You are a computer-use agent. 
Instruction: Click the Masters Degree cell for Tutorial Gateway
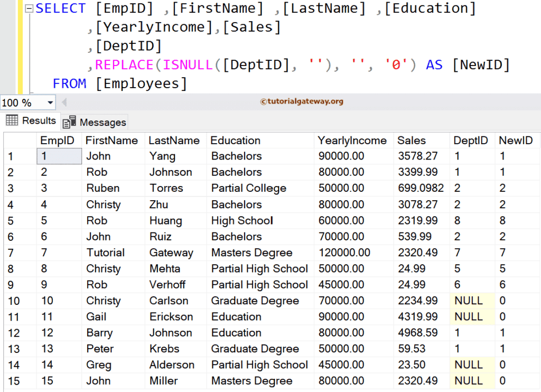click(x=252, y=253)
